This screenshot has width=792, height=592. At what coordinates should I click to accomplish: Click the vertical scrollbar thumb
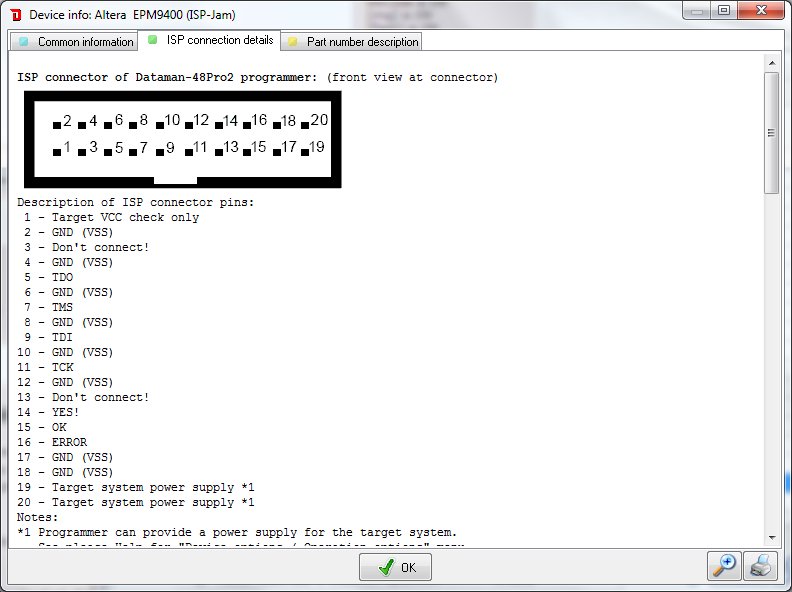(x=771, y=132)
